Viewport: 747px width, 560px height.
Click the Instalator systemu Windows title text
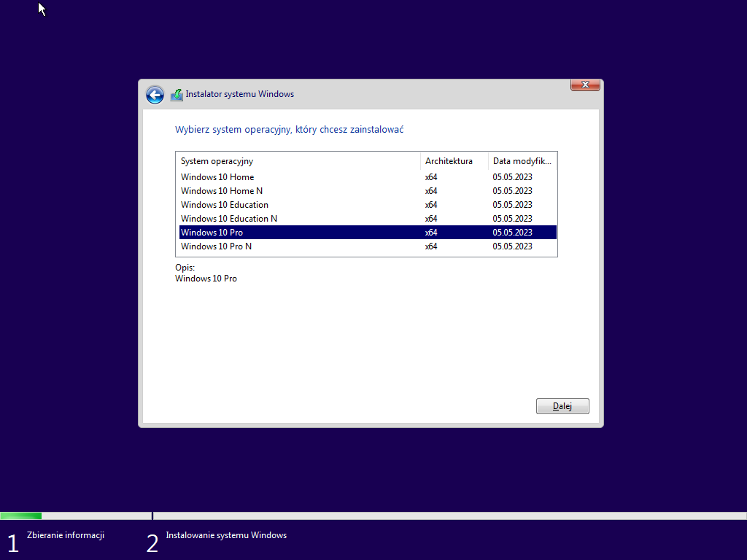239,94
